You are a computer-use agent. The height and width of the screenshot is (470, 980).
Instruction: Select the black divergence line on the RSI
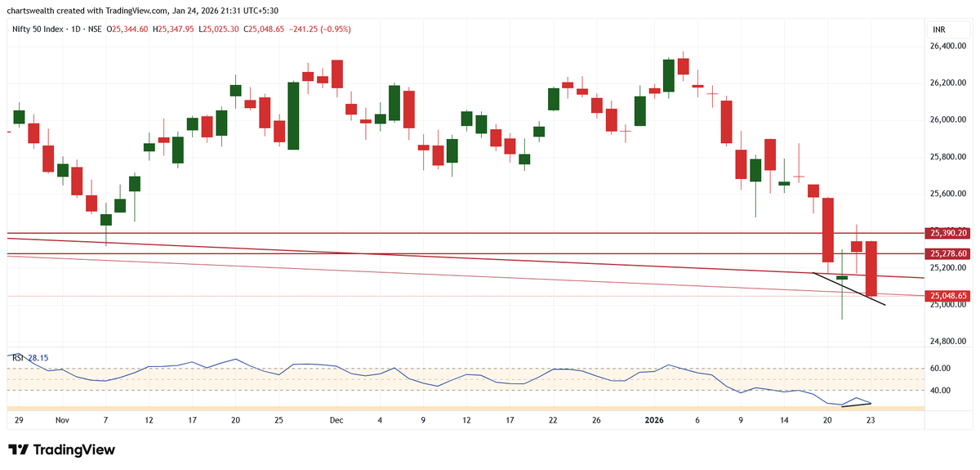pos(857,404)
